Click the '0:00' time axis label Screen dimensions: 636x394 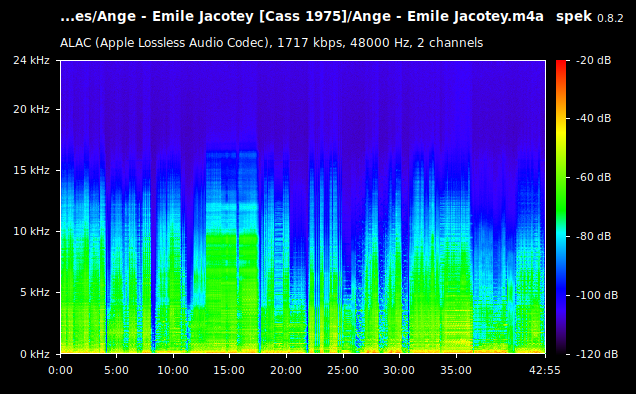point(60,370)
